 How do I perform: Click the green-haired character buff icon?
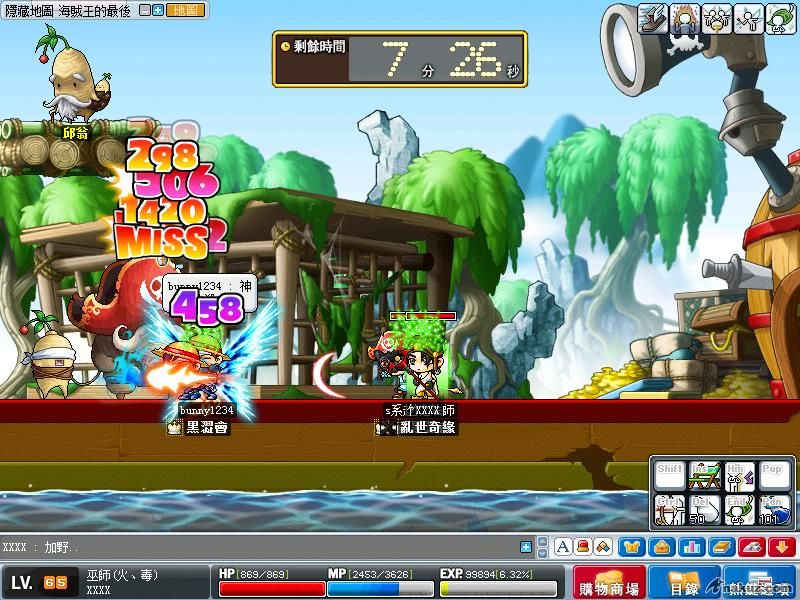(x=780, y=18)
